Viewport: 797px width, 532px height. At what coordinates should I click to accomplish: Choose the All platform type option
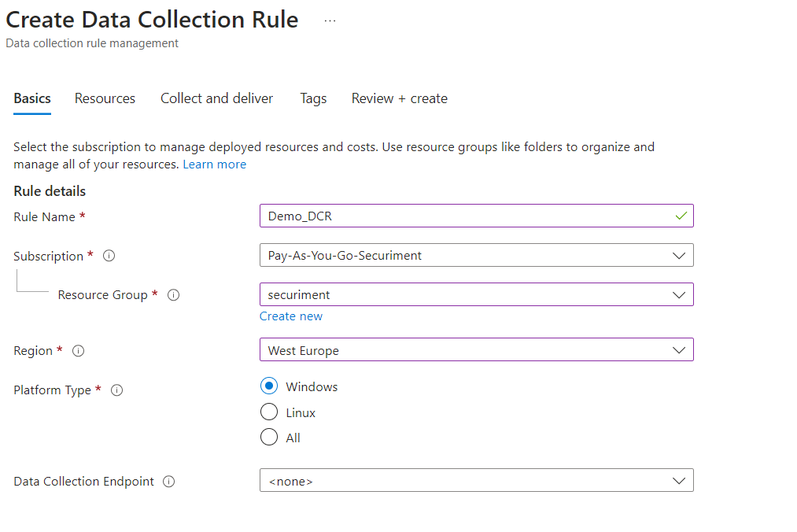pos(269,438)
